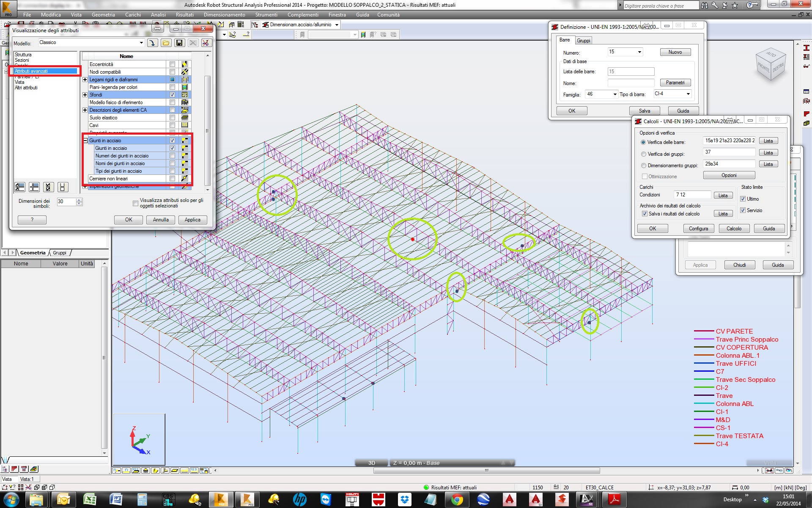Click the Calcolo button in Calcoli dialog

[x=734, y=229]
